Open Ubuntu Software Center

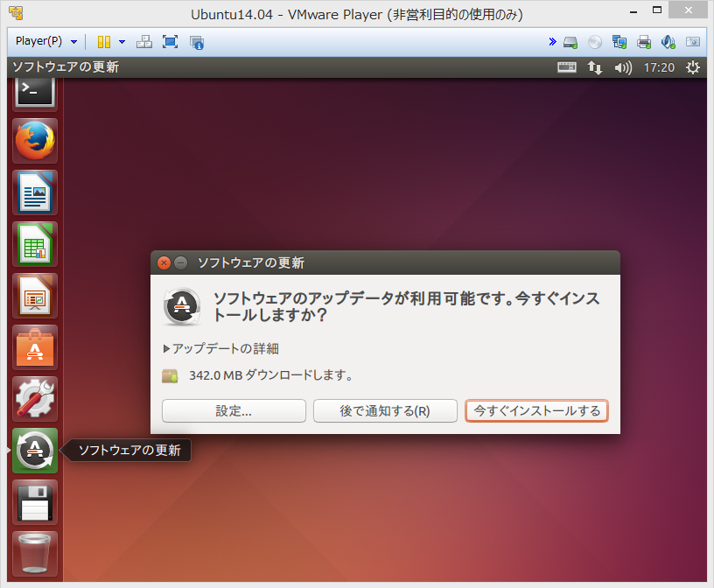pos(35,347)
